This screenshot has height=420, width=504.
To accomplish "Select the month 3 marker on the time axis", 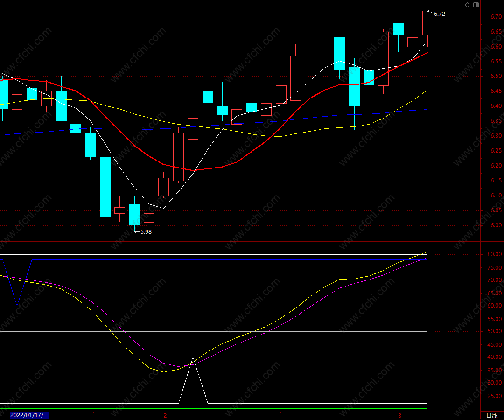I will (x=399, y=415).
